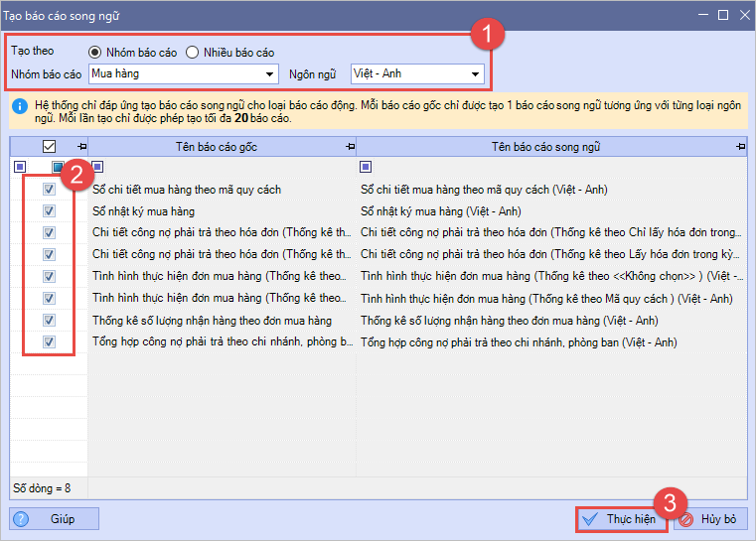Select the Nhóm báo cáo radio option
The height and width of the screenshot is (541, 756).
tap(95, 52)
